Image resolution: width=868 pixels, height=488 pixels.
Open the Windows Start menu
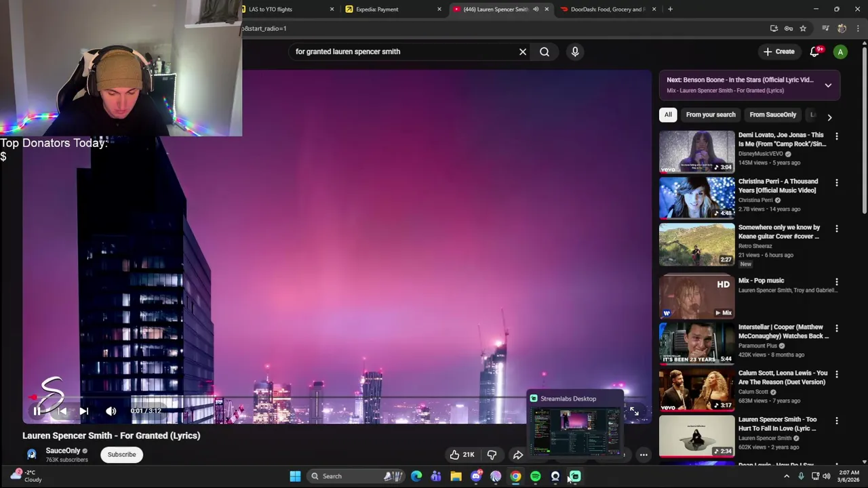[x=295, y=476]
